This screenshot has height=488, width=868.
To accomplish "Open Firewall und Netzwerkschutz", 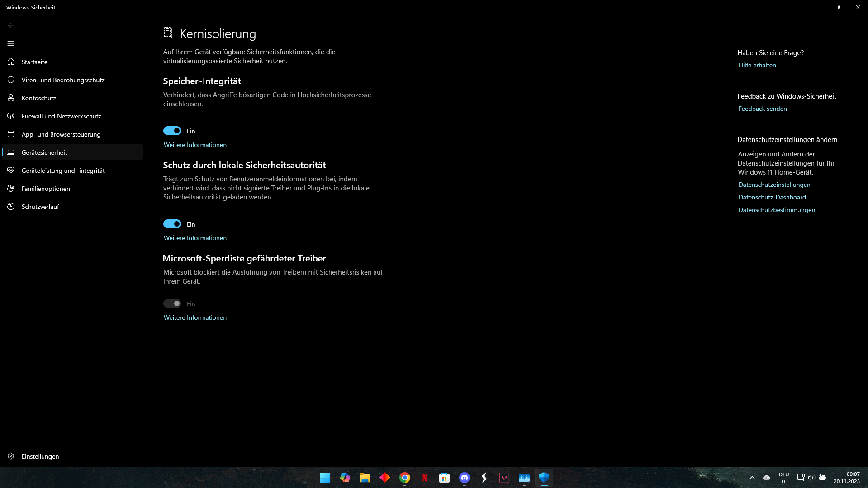I will click(72, 116).
